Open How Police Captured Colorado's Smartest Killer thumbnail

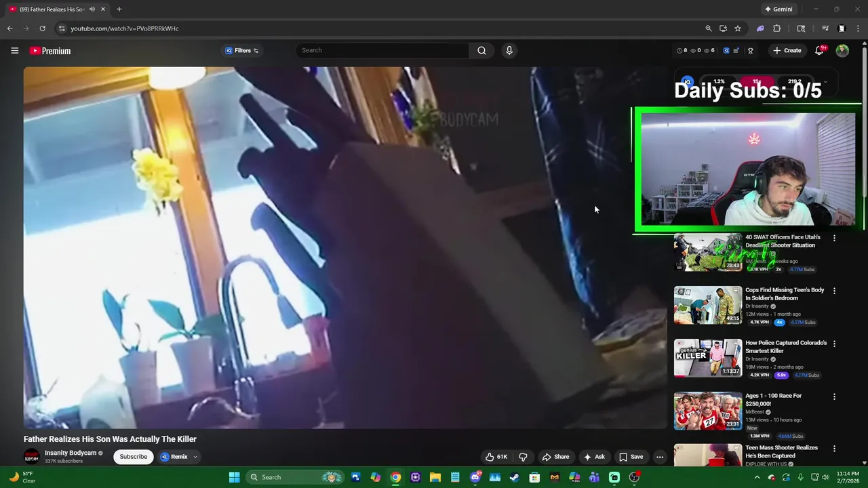[x=708, y=358]
